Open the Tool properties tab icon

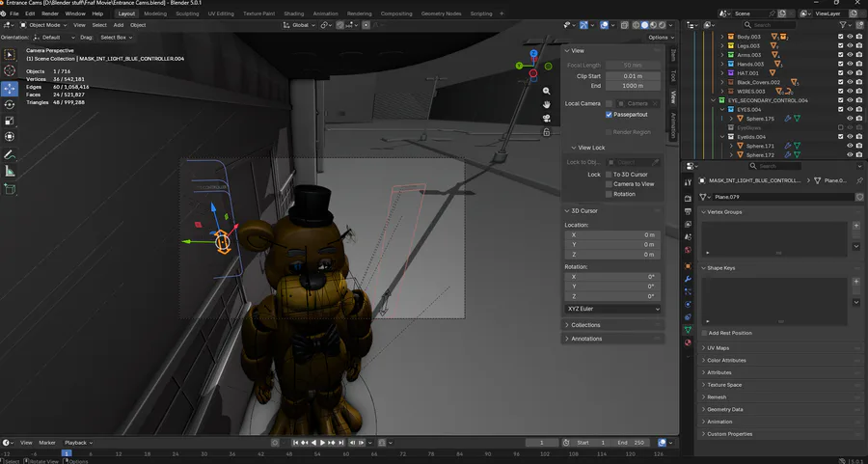pyautogui.click(x=688, y=182)
